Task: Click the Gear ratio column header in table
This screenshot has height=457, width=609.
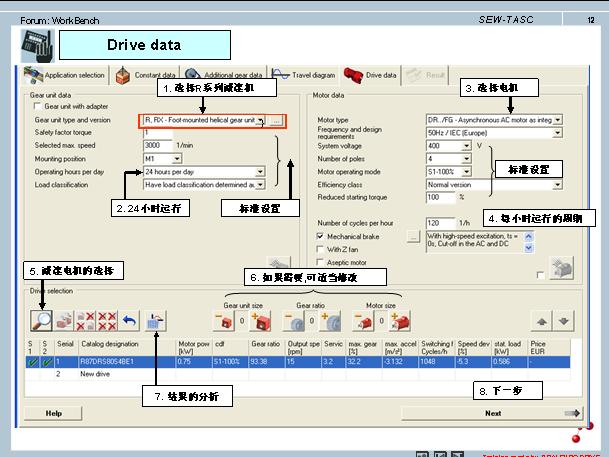Action: click(266, 348)
